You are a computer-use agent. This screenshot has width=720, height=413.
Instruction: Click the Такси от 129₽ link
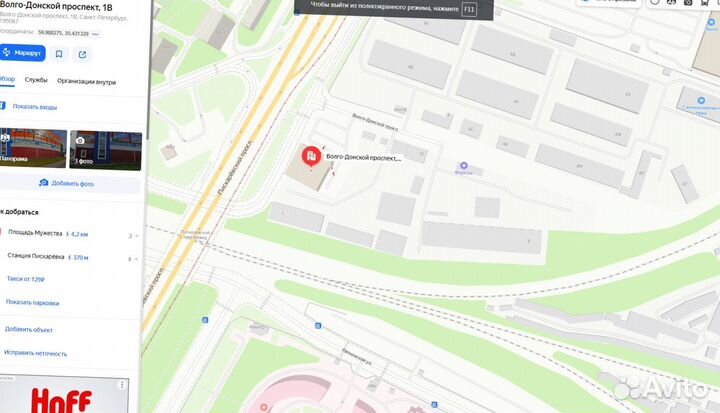coord(26,279)
